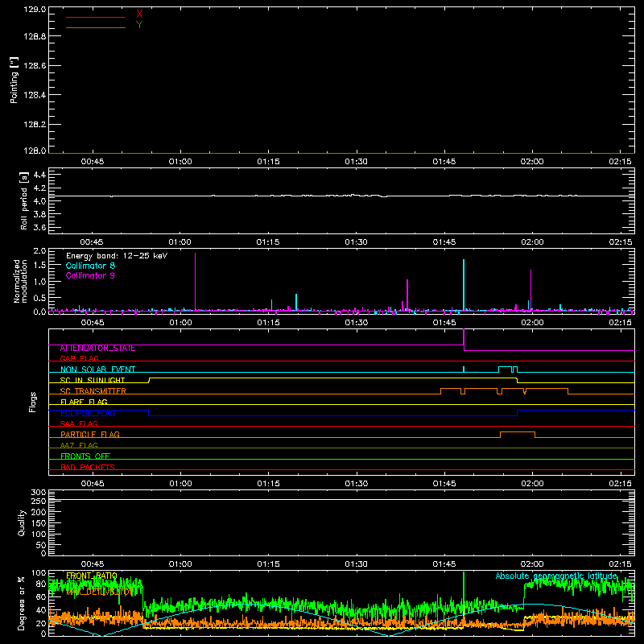Click the 3.6 tick on Roll period axis
The height and width of the screenshot is (644, 644).
click(x=39, y=227)
